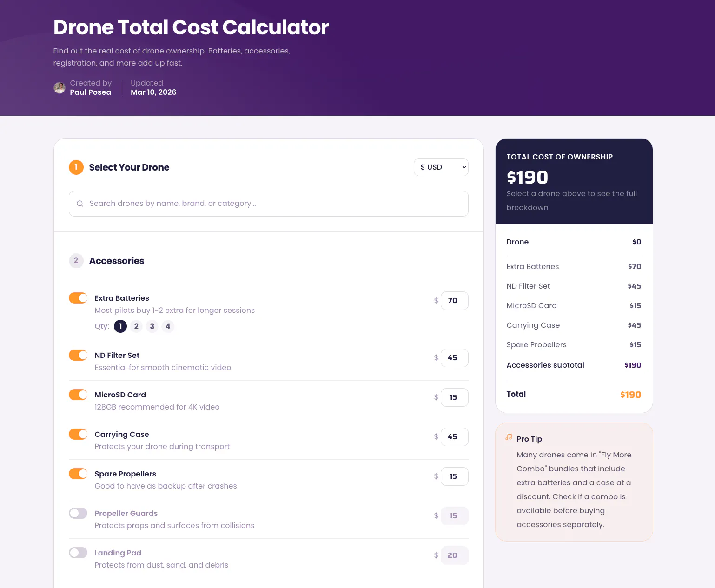
Task: Open the USD currency dropdown
Action: (x=441, y=167)
